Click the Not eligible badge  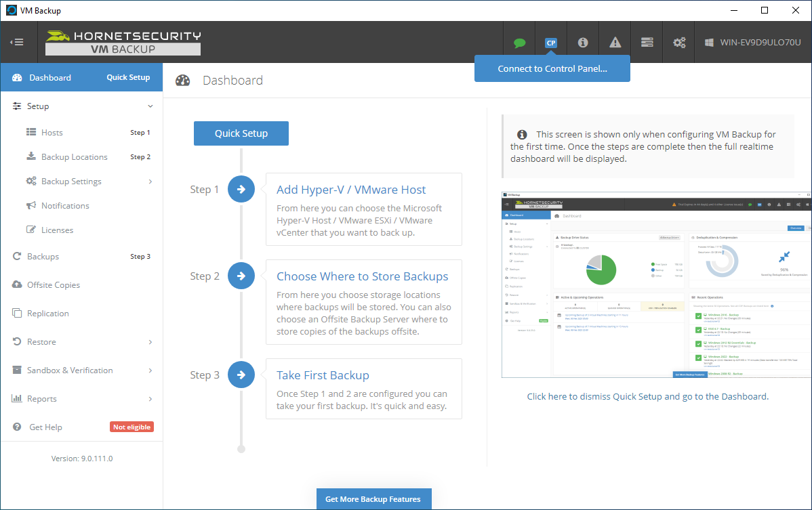tap(131, 427)
